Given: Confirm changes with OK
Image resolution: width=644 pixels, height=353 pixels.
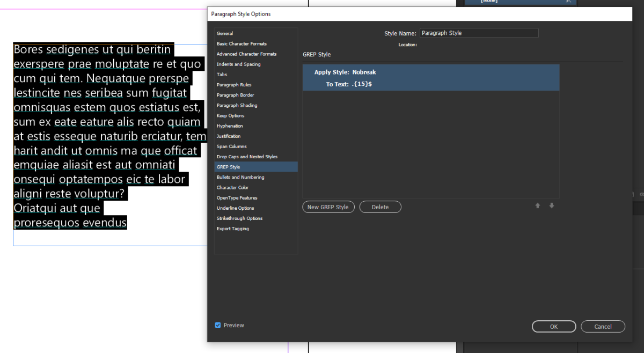Looking at the screenshot, I should point(554,326).
